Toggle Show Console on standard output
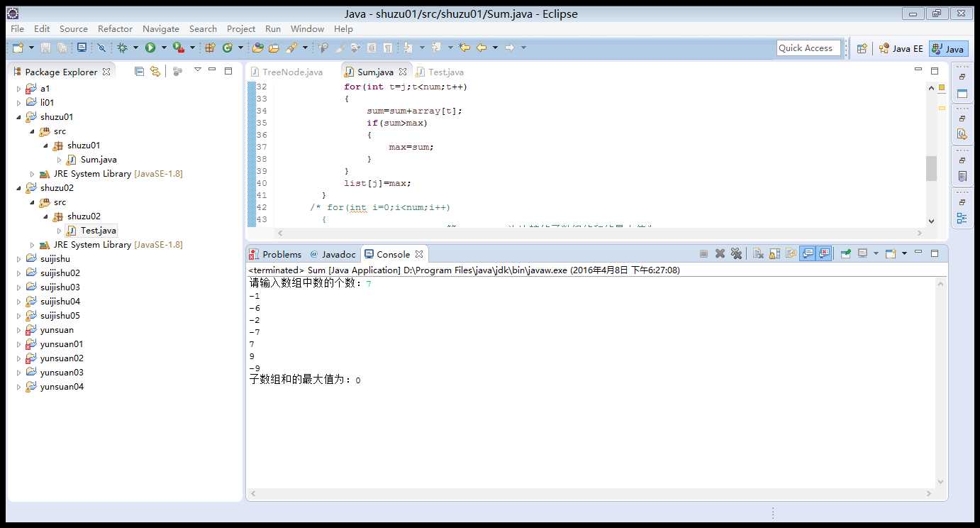This screenshot has width=980, height=528. pos(808,253)
